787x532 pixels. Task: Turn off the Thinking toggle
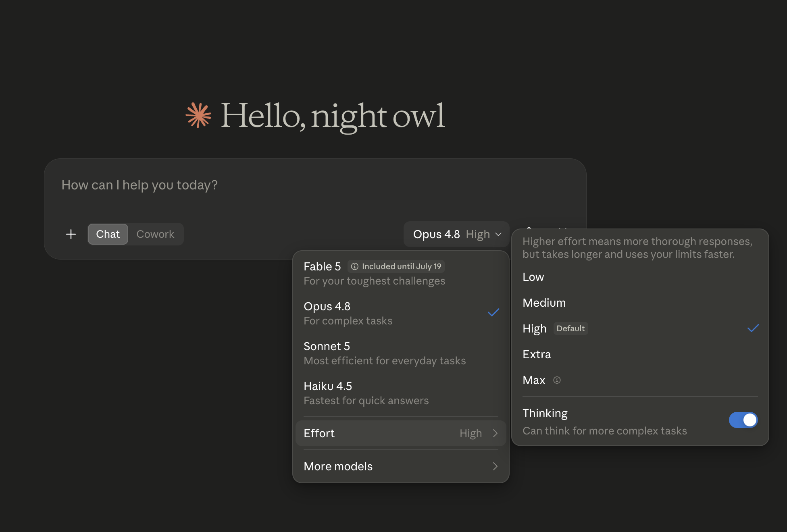coord(743,420)
